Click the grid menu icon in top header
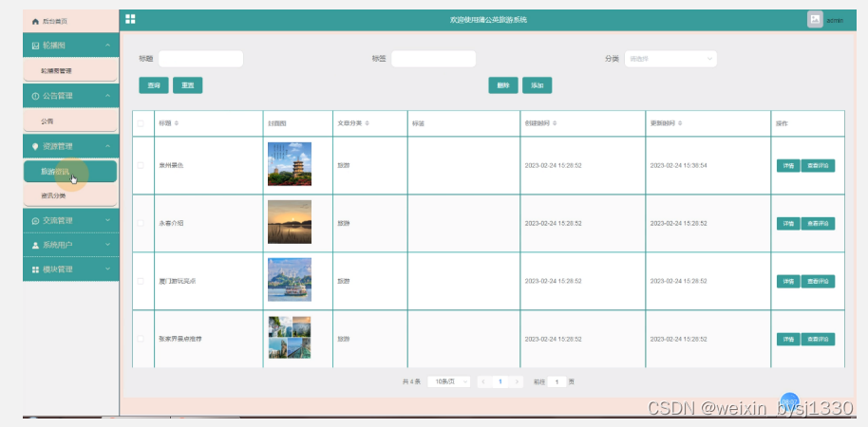Viewport: 868px width, 427px height. pos(130,19)
